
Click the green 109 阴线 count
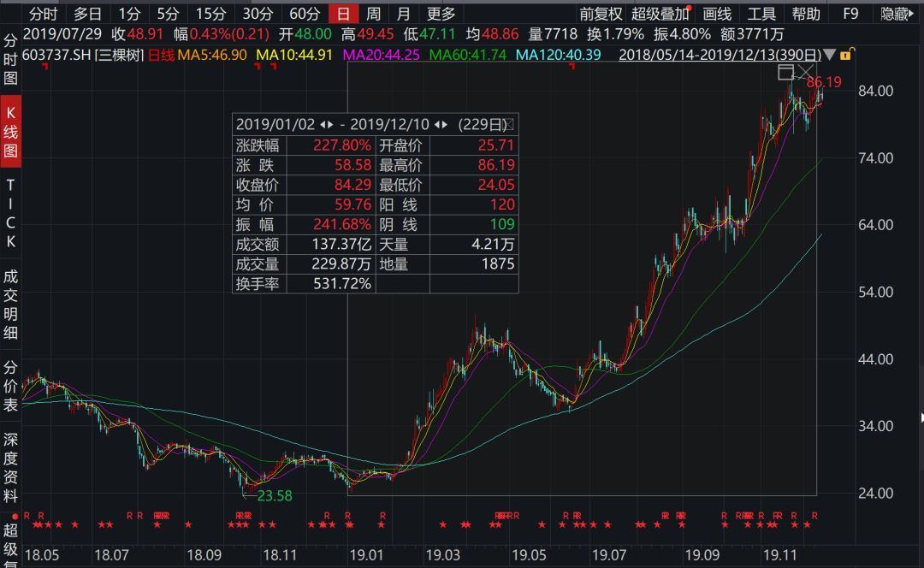click(x=502, y=224)
